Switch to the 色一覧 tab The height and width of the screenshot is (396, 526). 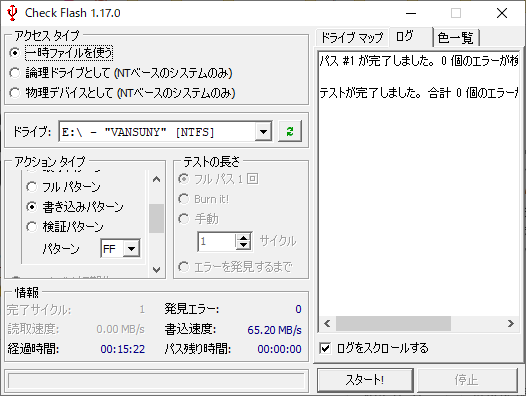456,38
